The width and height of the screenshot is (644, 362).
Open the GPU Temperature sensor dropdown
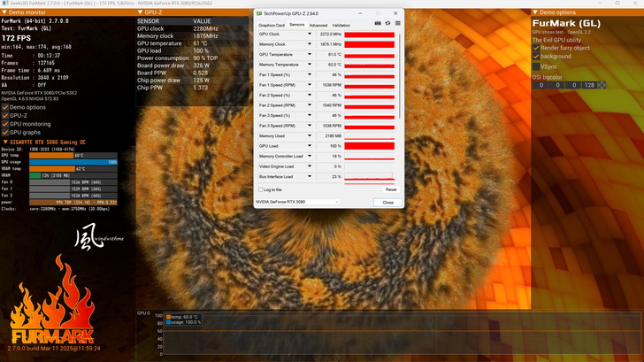coord(310,54)
